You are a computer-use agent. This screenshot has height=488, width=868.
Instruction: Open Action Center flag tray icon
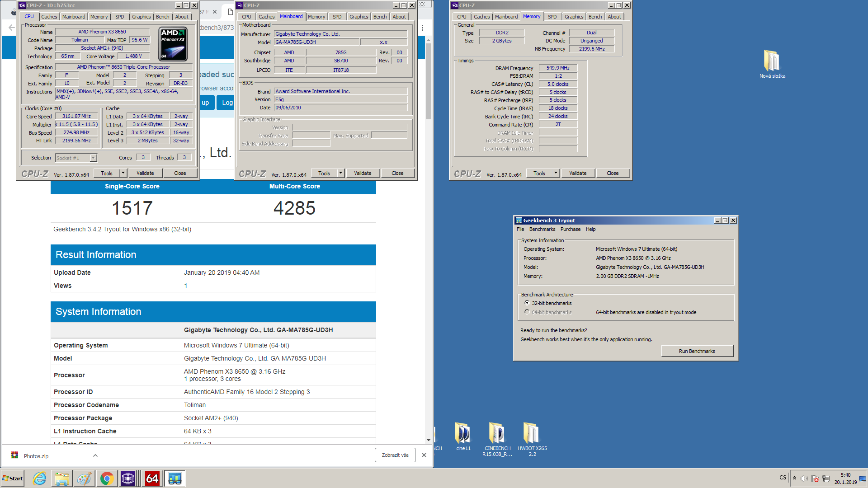[x=815, y=479]
